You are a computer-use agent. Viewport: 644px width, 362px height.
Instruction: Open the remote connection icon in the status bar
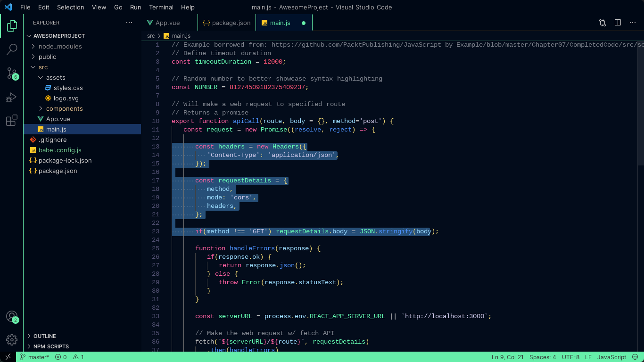(7, 357)
